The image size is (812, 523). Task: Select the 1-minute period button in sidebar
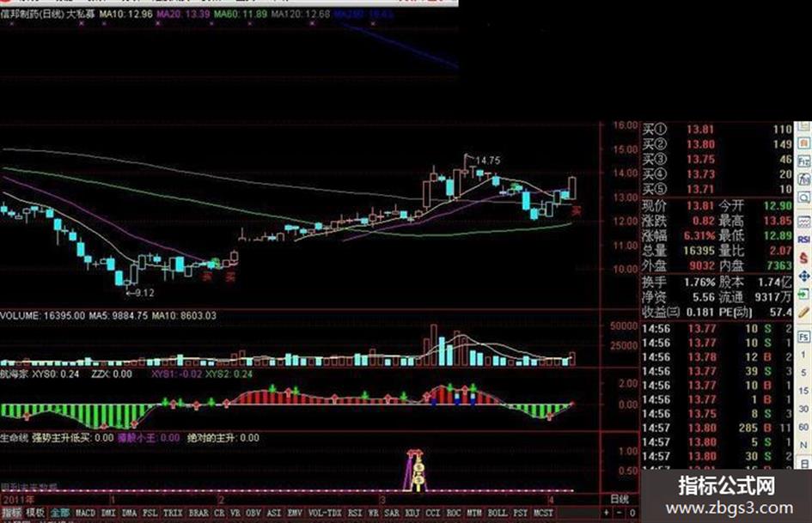click(803, 355)
